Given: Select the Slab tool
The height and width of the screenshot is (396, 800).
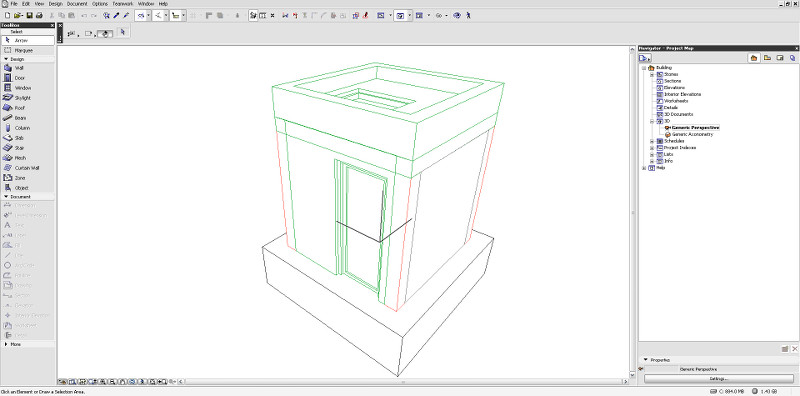Looking at the screenshot, I should 28,138.
